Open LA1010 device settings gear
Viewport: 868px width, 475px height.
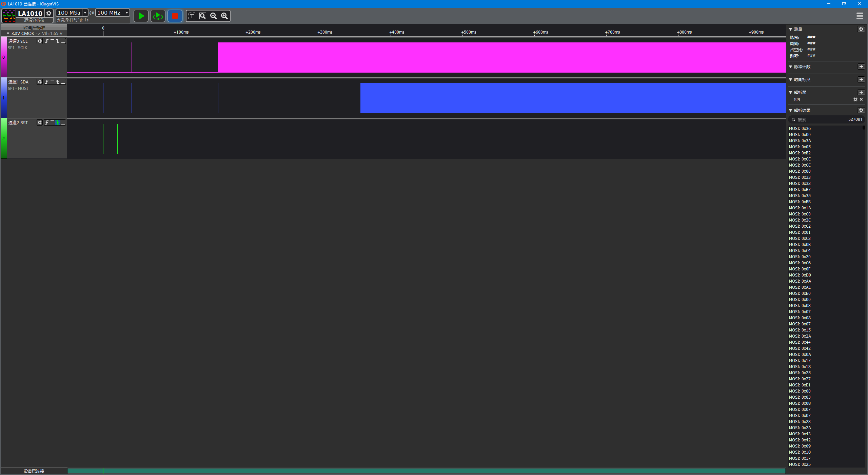coord(49,13)
